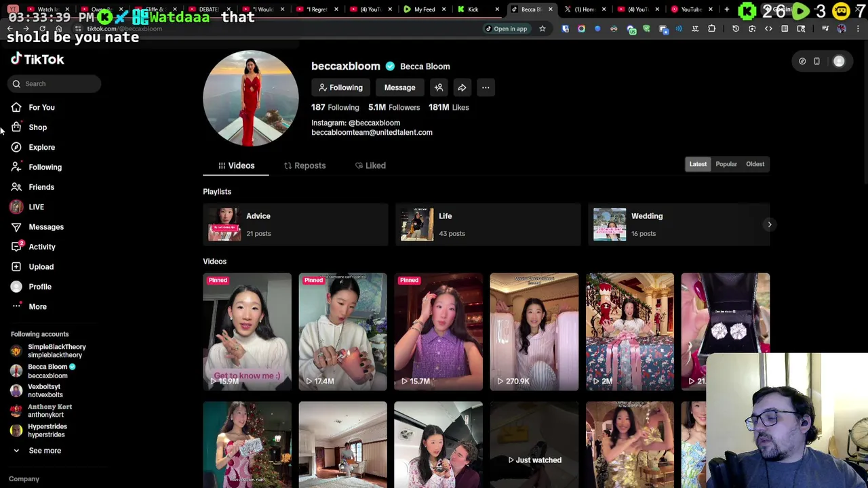
Task: Switch to the DEBATE browser tab
Action: click(209, 9)
